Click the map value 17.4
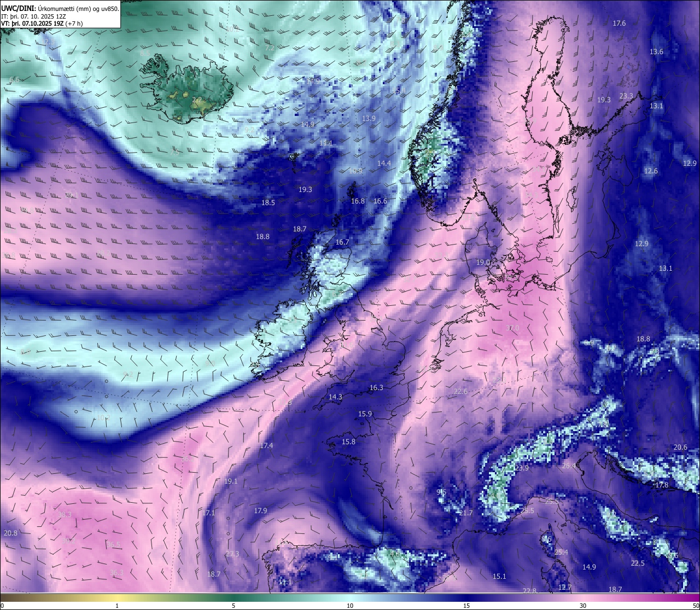 266,446
